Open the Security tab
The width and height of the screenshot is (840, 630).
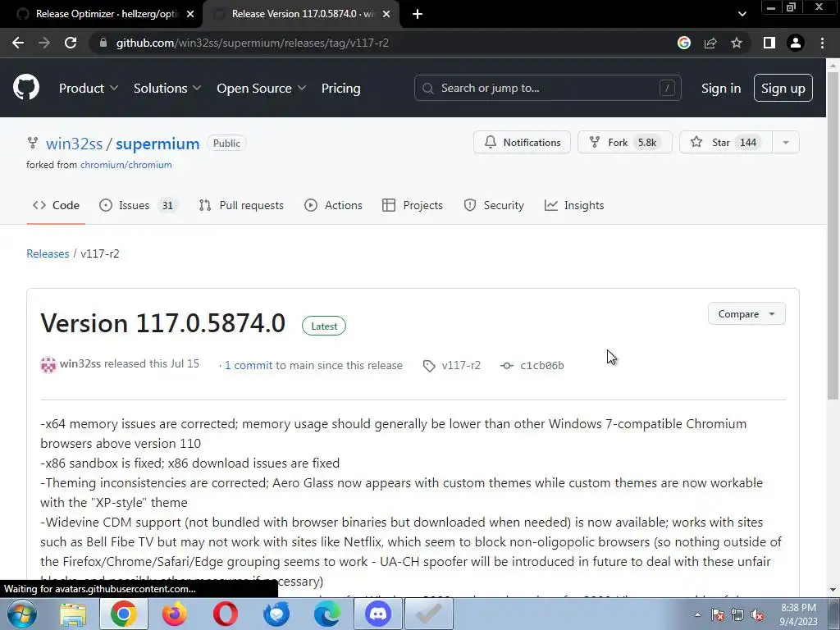[494, 205]
